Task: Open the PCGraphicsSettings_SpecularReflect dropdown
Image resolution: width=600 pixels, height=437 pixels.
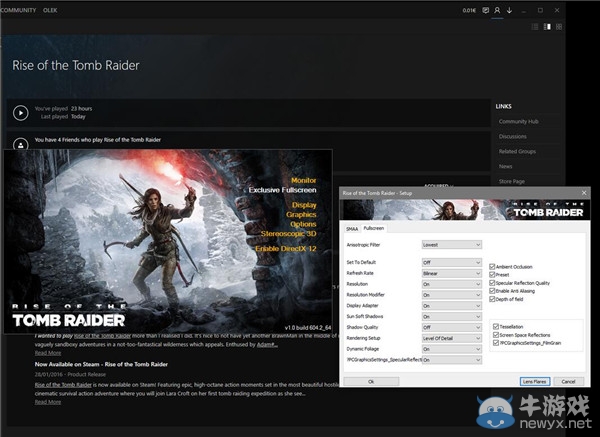Action: click(452, 360)
